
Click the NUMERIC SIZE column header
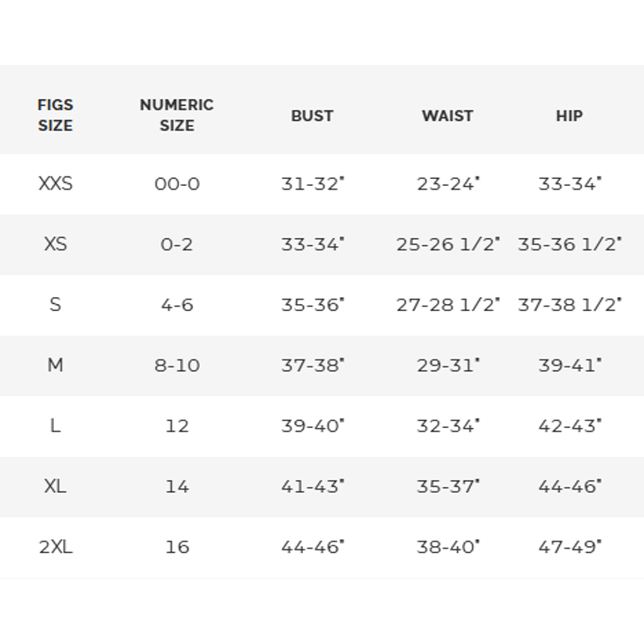[177, 115]
